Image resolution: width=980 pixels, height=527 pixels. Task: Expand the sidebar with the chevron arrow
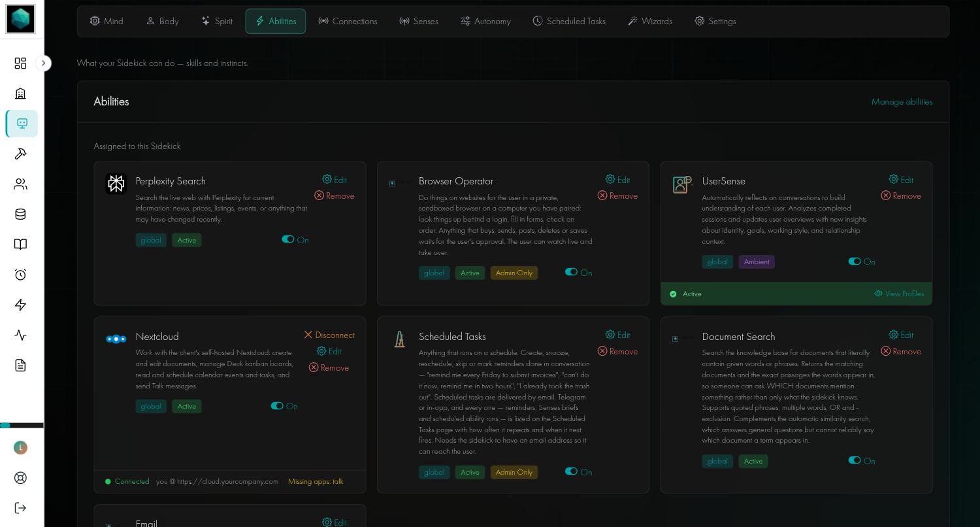pos(43,63)
